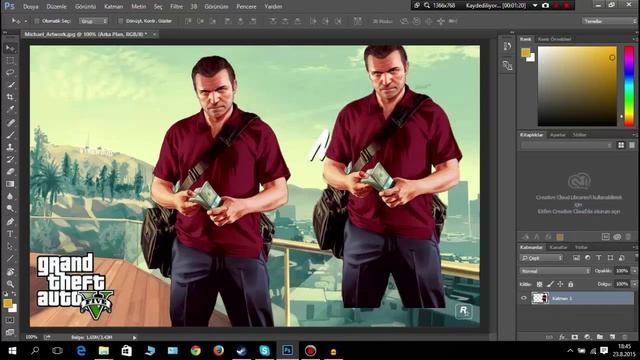Click the layer style fx button
The width and height of the screenshot is (640, 360).
coord(562,337)
